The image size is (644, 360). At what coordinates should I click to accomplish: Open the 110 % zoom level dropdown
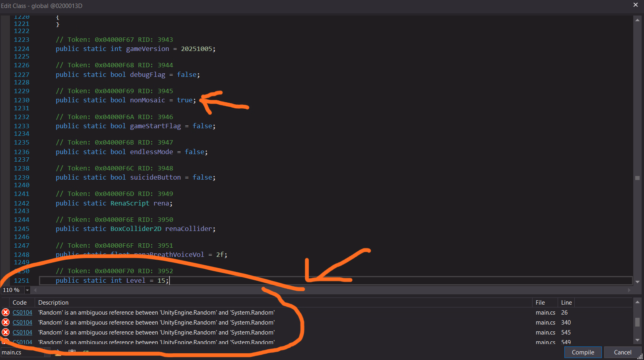click(27, 290)
